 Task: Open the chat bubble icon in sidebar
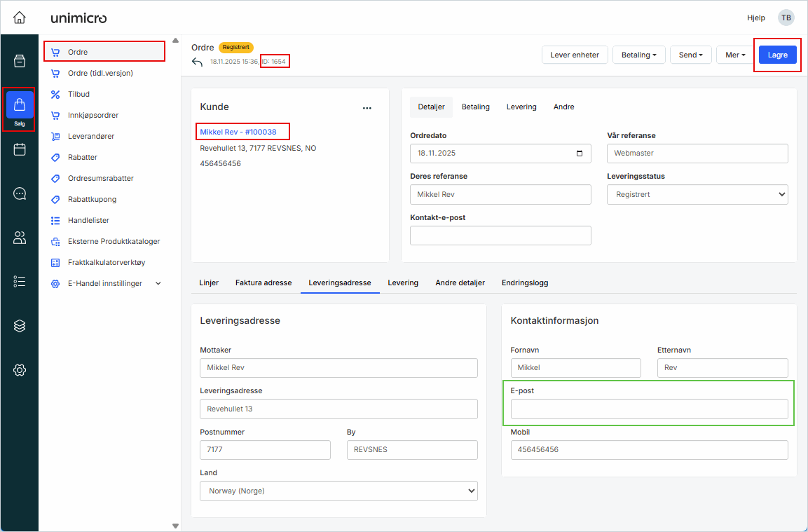coord(20,193)
